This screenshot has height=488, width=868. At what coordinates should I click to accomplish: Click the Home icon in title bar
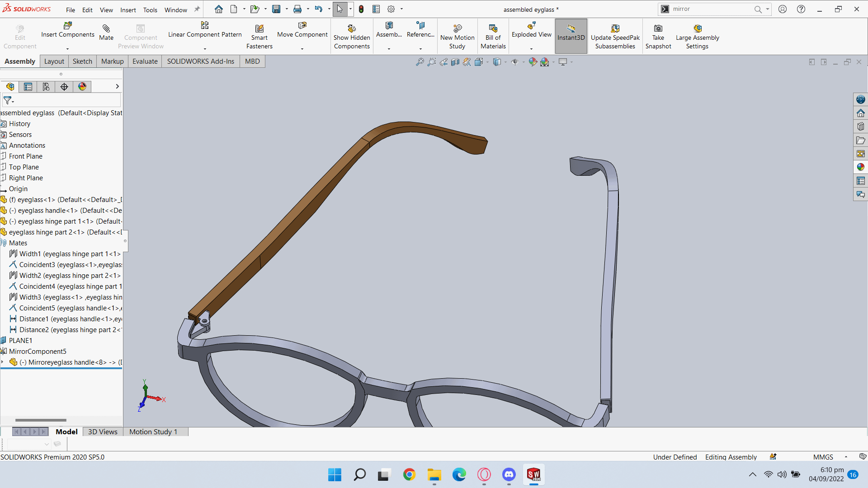click(219, 9)
